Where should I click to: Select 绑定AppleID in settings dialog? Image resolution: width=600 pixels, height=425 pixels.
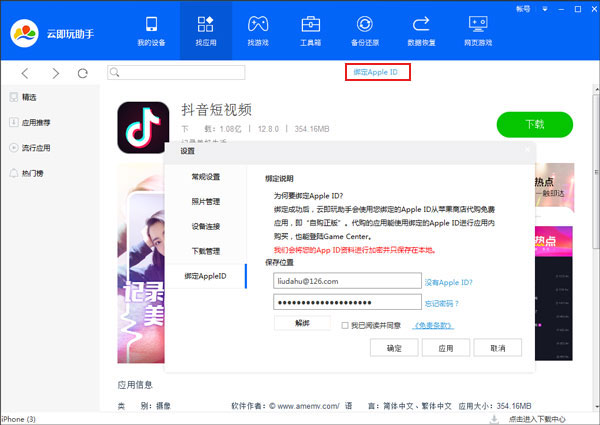206,276
